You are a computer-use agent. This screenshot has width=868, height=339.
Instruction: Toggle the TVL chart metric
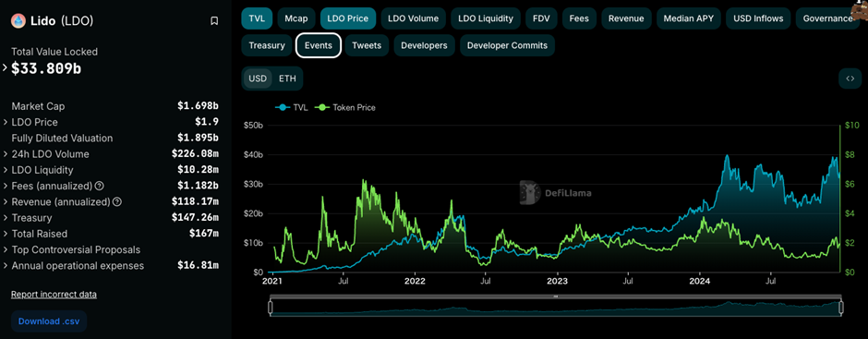pos(257,18)
